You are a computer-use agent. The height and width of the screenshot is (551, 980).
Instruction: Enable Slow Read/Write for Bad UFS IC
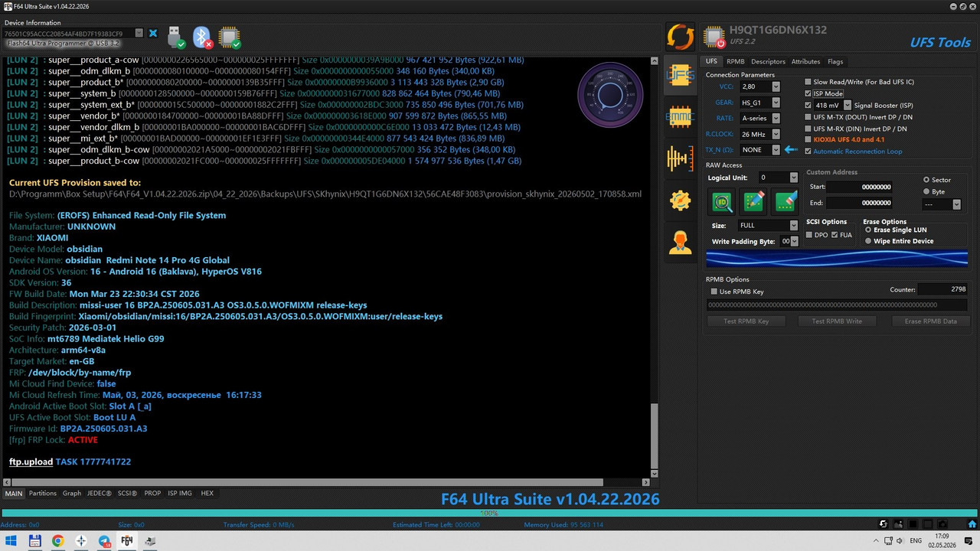coord(808,82)
